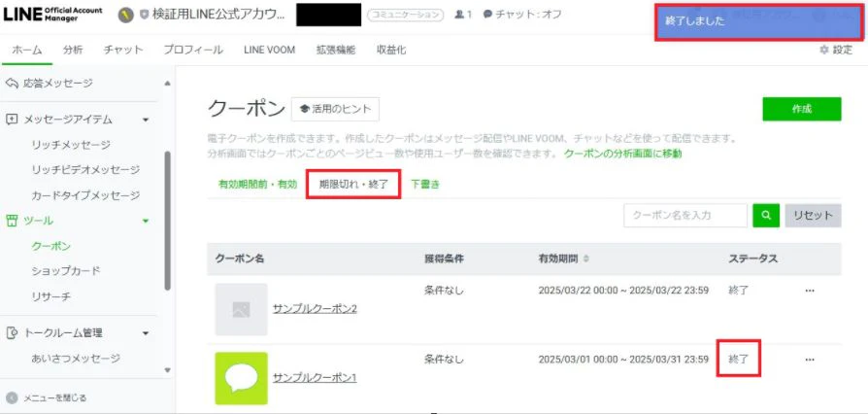Click the LINE Official Account Manager logo
868x414 pixels.
[x=52, y=15]
